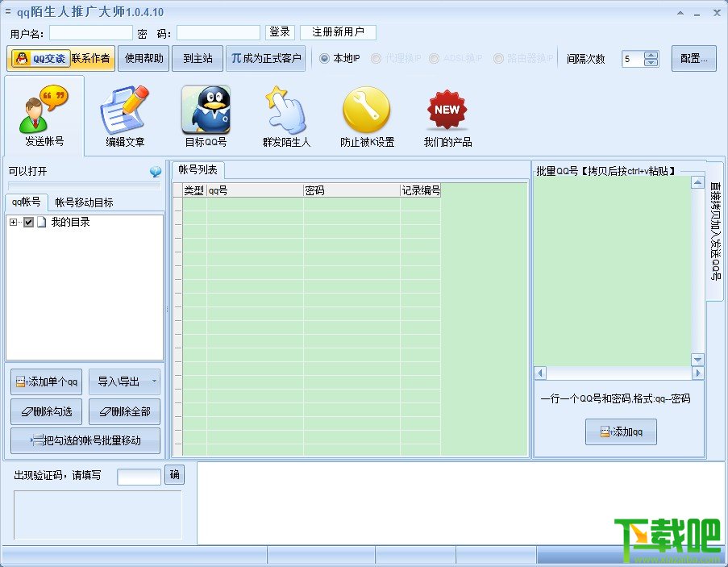728x567 pixels.
Task: Click batch list scrollbar up arrow
Action: 697,182
